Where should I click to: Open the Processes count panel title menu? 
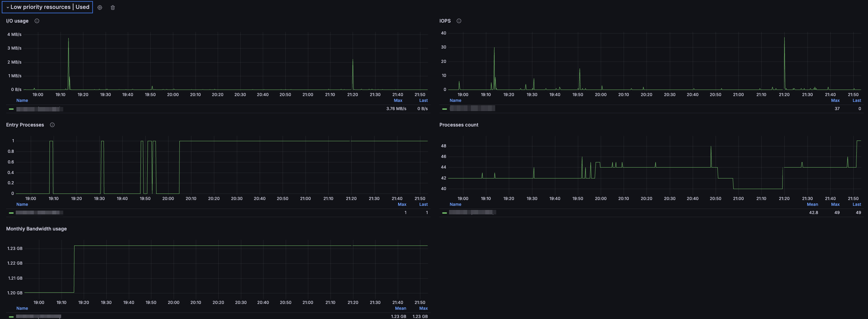(459, 125)
